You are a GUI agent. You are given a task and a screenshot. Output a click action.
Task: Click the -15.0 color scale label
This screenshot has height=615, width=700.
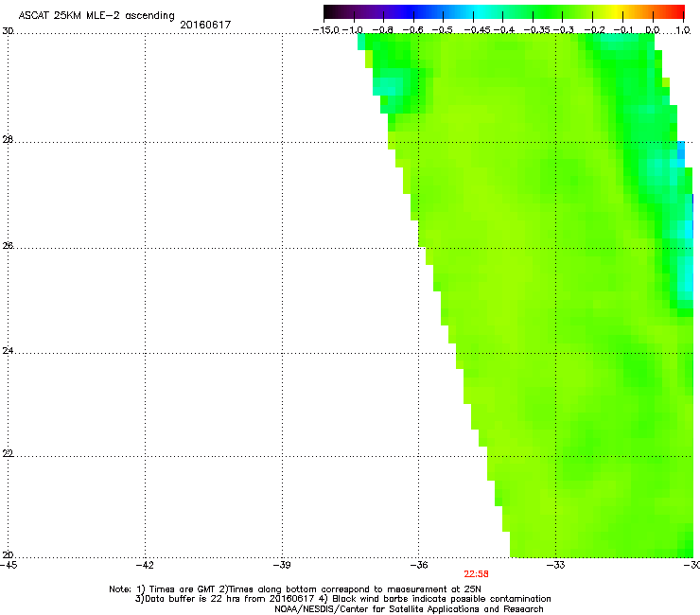(326, 30)
